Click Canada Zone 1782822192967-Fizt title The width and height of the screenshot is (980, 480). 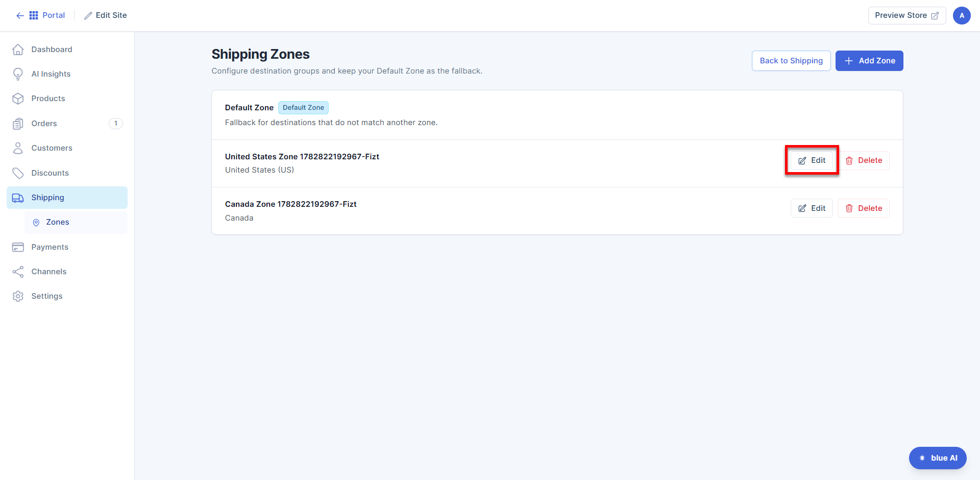click(x=291, y=204)
